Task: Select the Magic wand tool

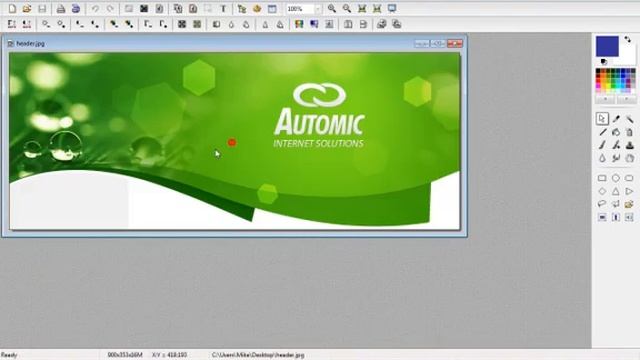Action: pyautogui.click(x=629, y=119)
